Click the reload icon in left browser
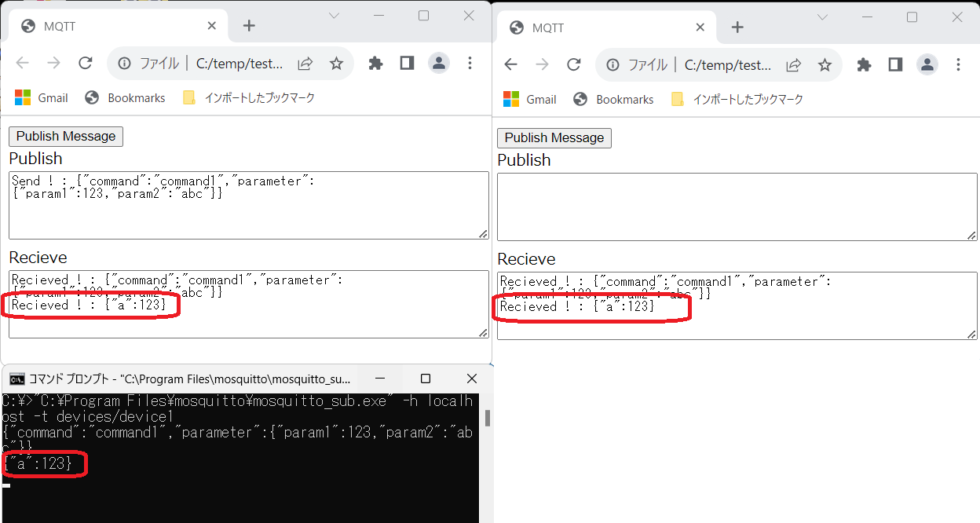Viewport: 980px width, 523px height. [86, 64]
